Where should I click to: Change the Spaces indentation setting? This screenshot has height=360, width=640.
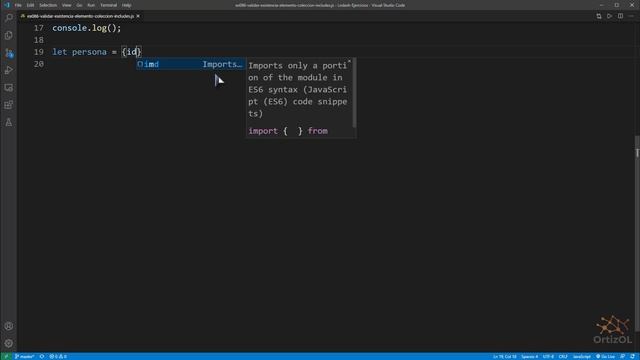pos(529,356)
